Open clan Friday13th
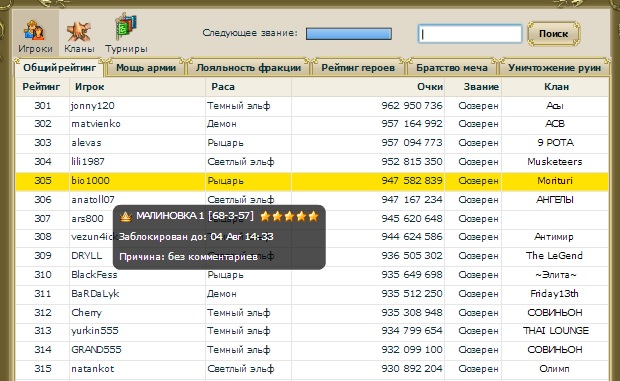620x381 pixels. (x=554, y=294)
